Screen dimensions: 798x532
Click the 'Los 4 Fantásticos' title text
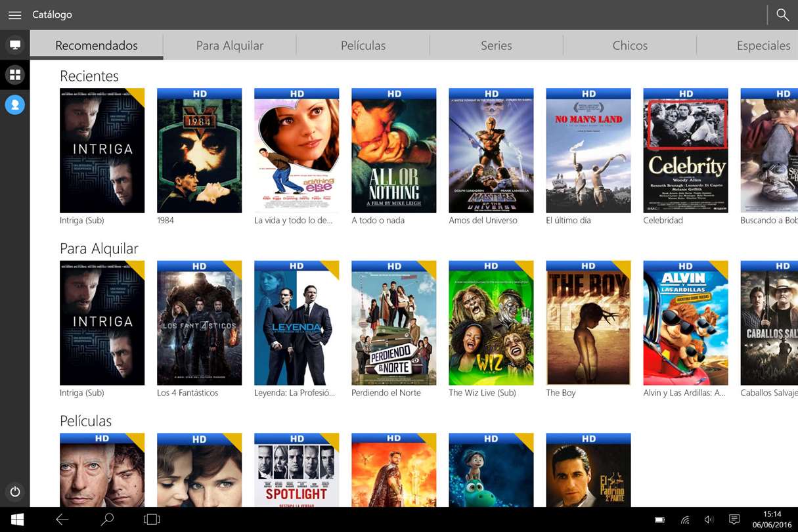187,393
